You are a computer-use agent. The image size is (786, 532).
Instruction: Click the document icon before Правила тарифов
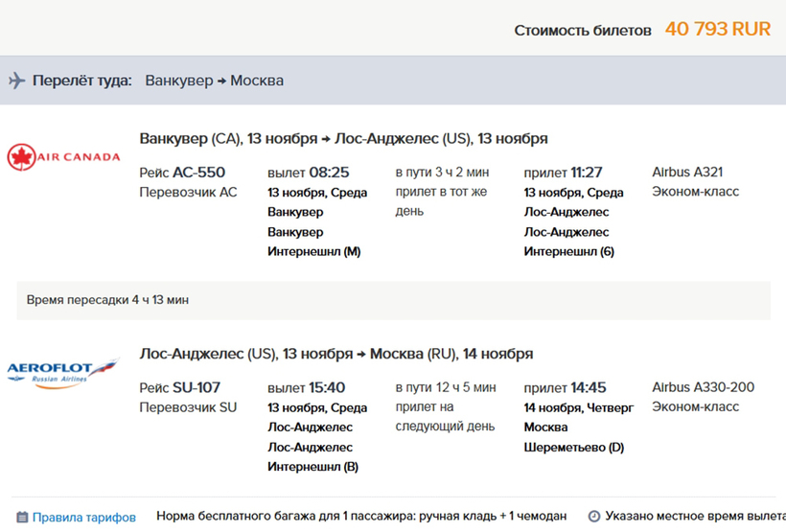coord(22,517)
